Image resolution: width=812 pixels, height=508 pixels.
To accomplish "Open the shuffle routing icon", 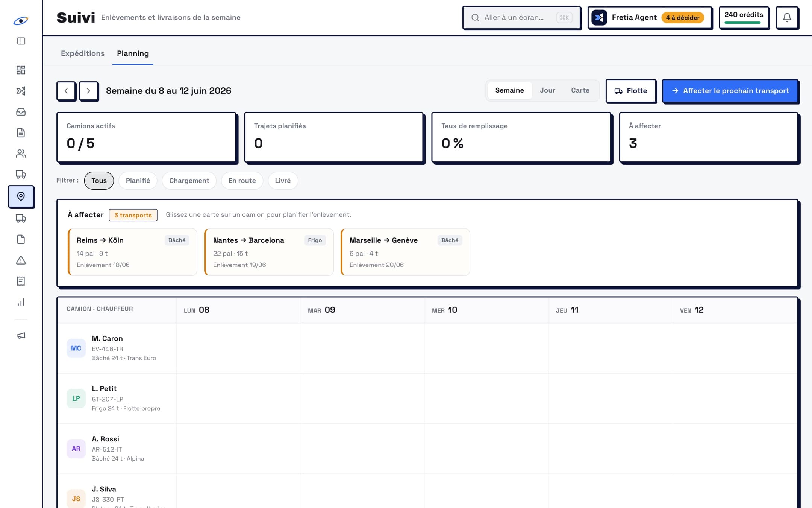I will coord(21,91).
